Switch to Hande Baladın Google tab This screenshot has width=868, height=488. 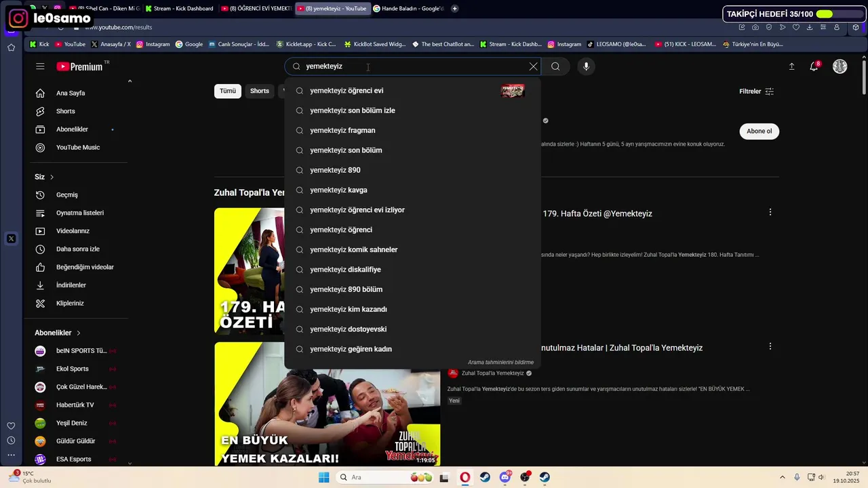tap(409, 9)
